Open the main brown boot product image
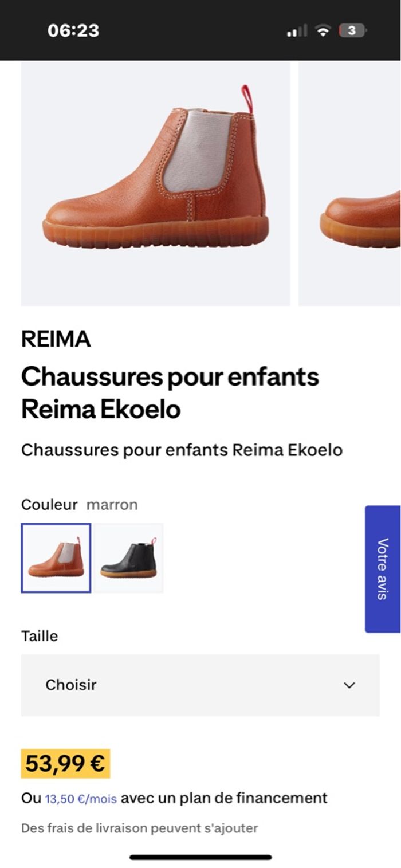 [155, 183]
